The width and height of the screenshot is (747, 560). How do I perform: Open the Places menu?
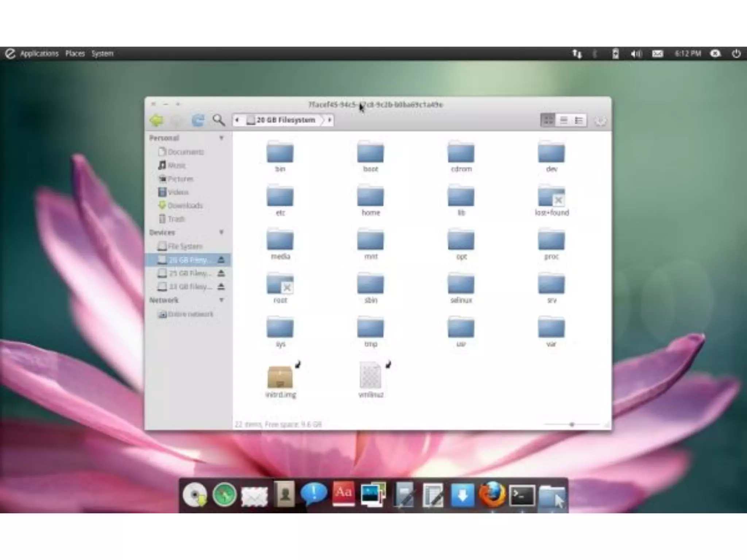[x=75, y=54]
